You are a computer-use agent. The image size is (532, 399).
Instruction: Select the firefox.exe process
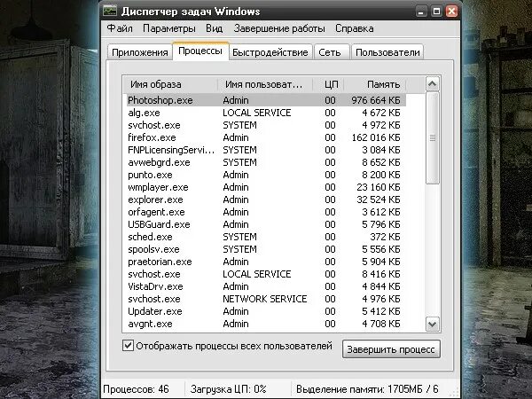(266, 137)
